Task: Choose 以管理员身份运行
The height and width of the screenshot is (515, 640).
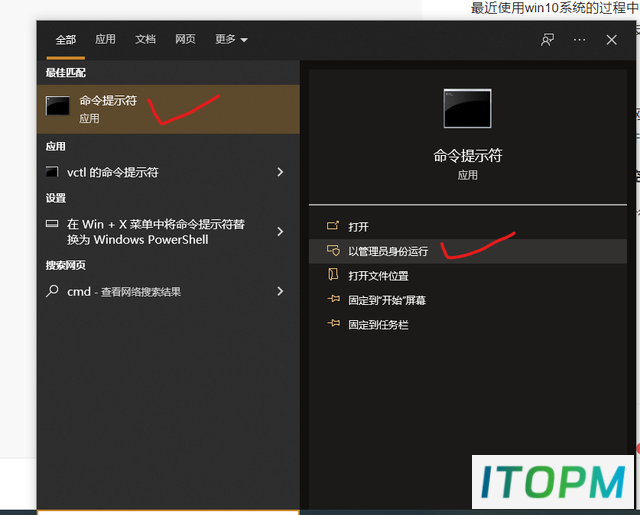Action: click(x=468, y=251)
